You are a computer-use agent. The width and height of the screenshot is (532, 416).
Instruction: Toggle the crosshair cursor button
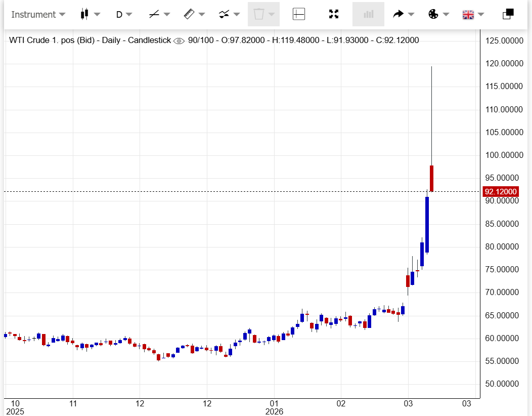299,14
